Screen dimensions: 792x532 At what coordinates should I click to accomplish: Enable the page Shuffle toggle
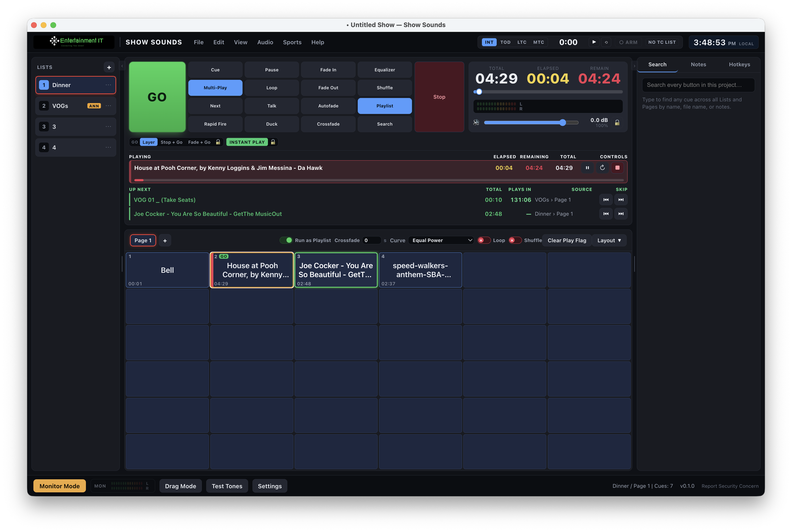[515, 240]
